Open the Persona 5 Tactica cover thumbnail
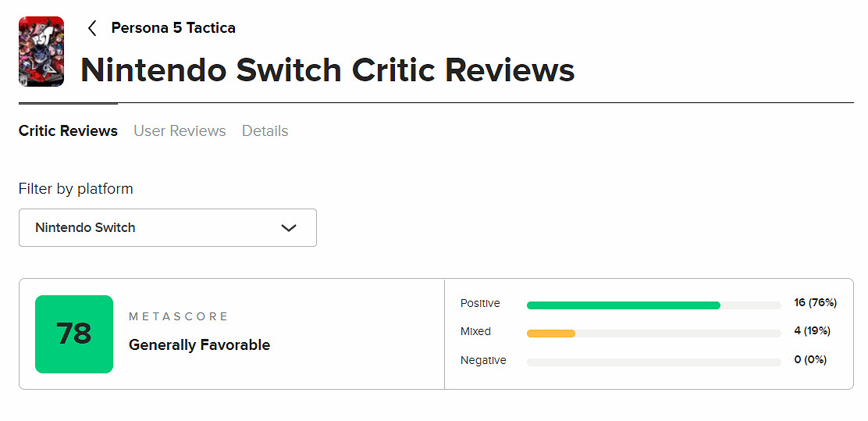The height and width of the screenshot is (421, 868). point(41,52)
